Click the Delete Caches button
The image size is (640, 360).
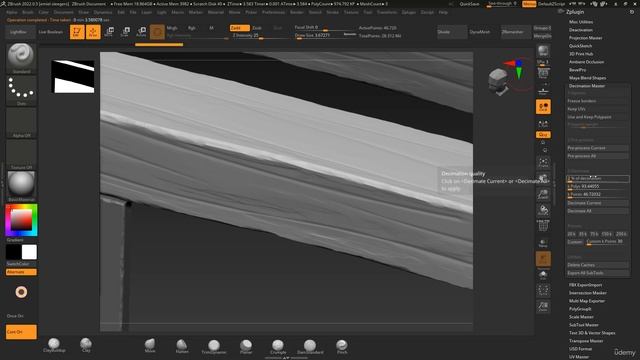(x=598, y=265)
